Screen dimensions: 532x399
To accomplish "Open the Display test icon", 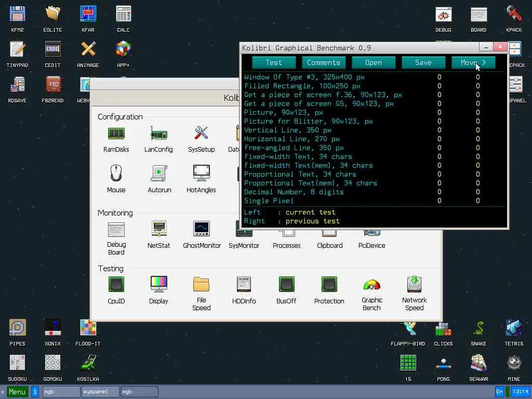I will 159,285.
